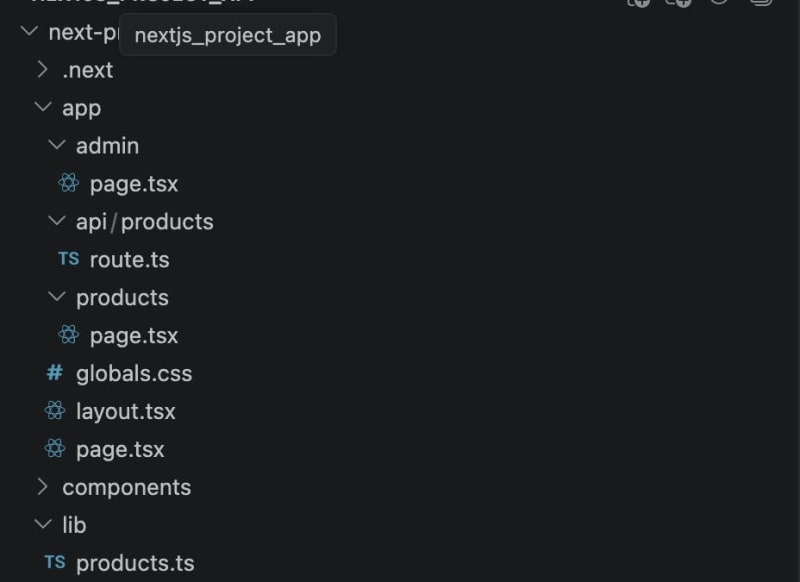This screenshot has height=582, width=800.
Task: Open layout.tsx file
Action: pos(126,412)
